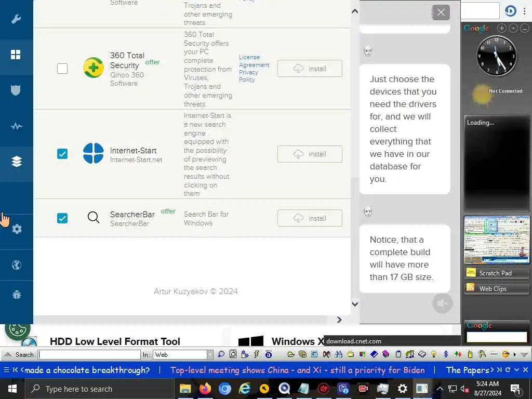Click the horizontal scrollbar right arrow
This screenshot has height=399, width=532.
tap(339, 320)
